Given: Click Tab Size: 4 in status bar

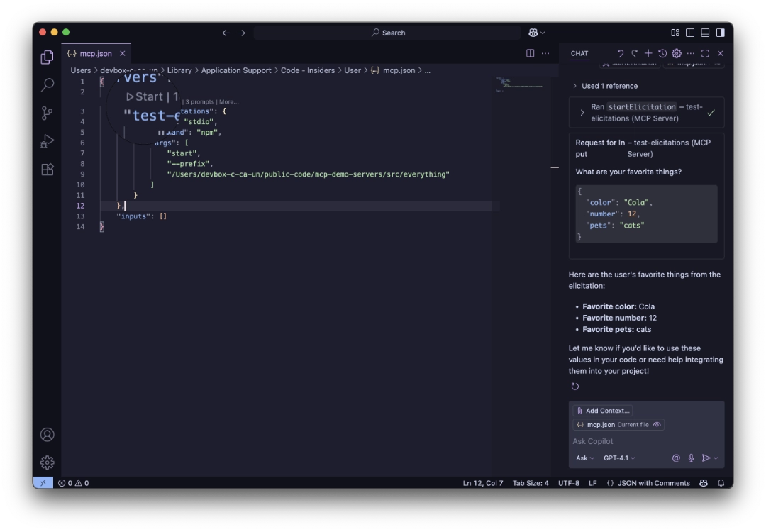Looking at the screenshot, I should [531, 482].
